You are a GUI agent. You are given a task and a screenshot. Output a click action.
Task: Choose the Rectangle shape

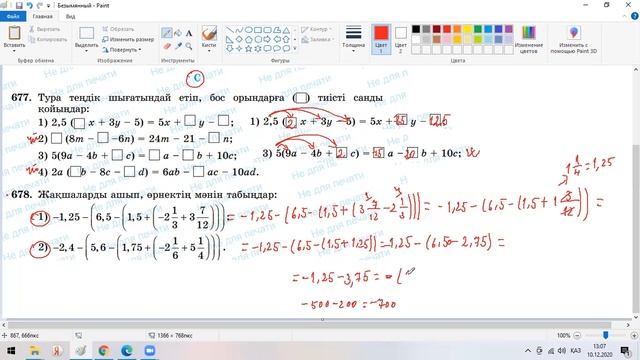click(x=258, y=30)
